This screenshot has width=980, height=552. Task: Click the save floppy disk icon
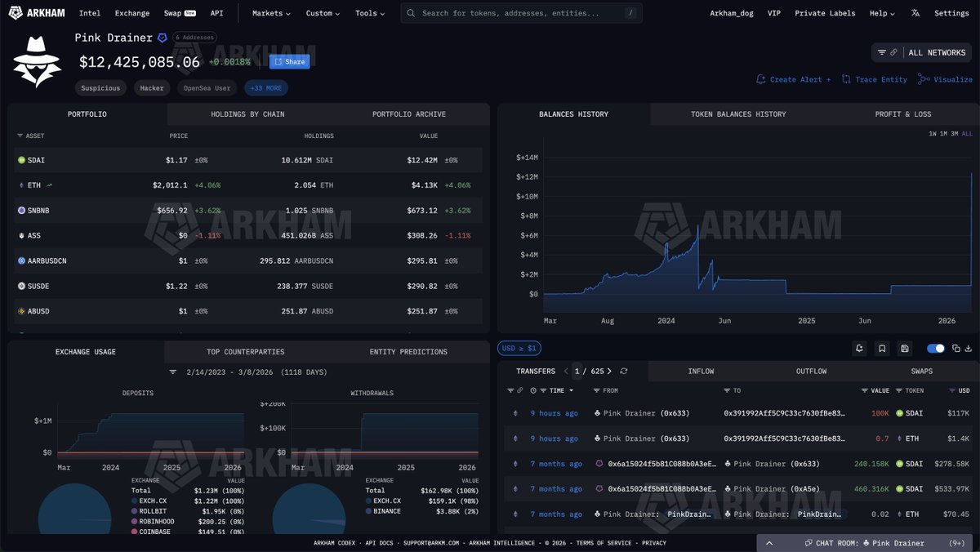(x=905, y=349)
